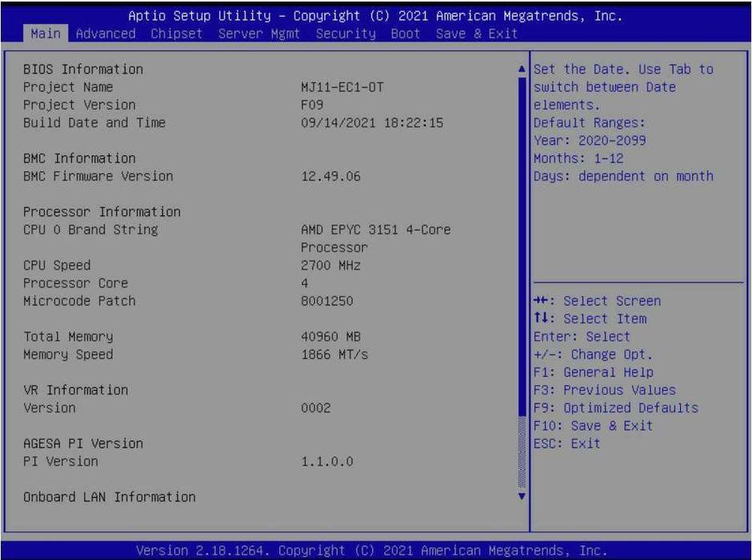
Task: Click the 'ESC: Exit' hint
Action: (567, 443)
